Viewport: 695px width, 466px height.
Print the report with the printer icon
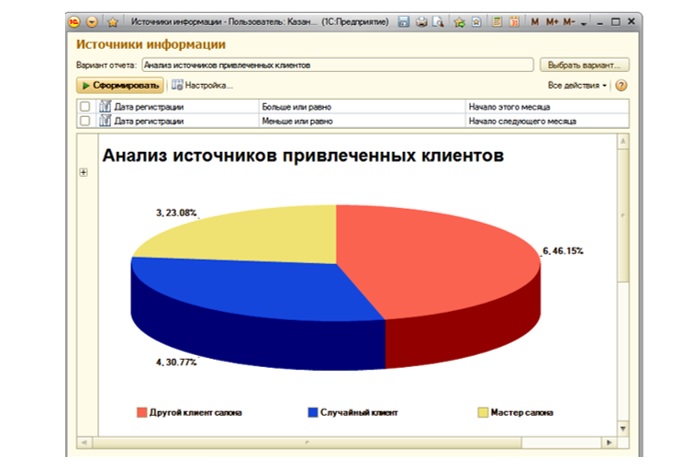pyautogui.click(x=422, y=22)
